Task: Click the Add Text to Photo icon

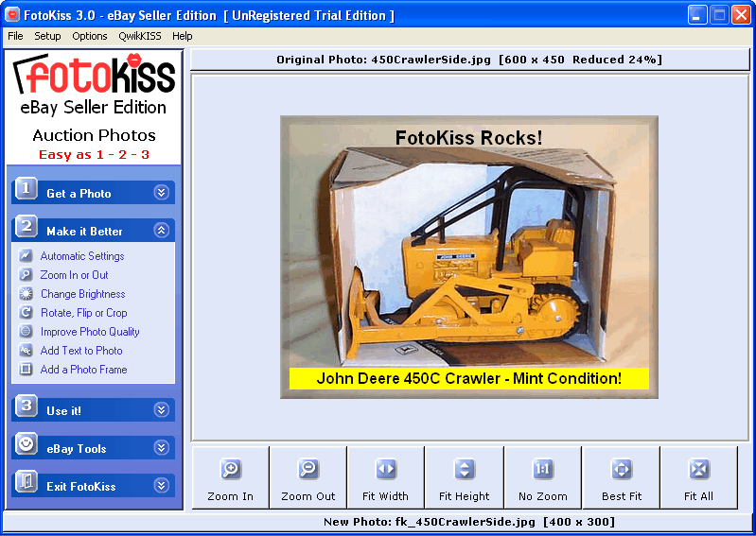Action: click(26, 350)
